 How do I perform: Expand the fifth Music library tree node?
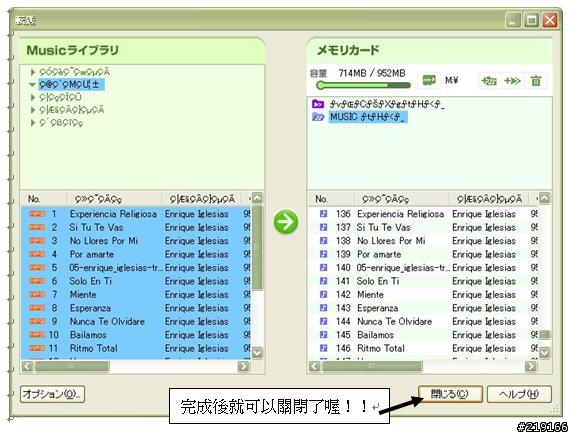33,122
